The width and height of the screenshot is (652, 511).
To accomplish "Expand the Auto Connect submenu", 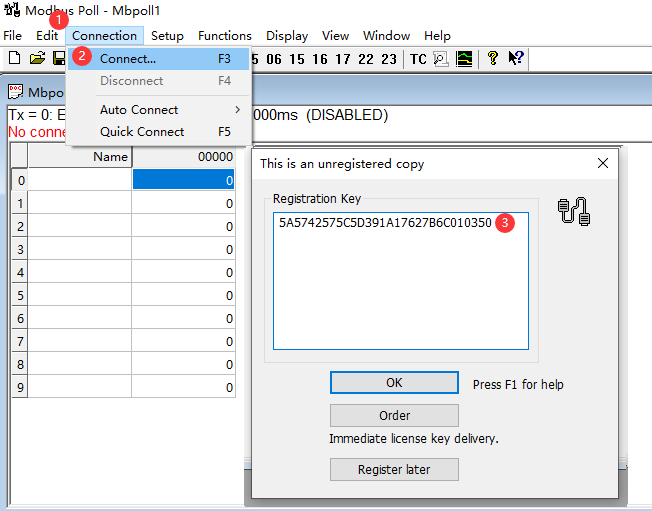I will tap(158, 110).
